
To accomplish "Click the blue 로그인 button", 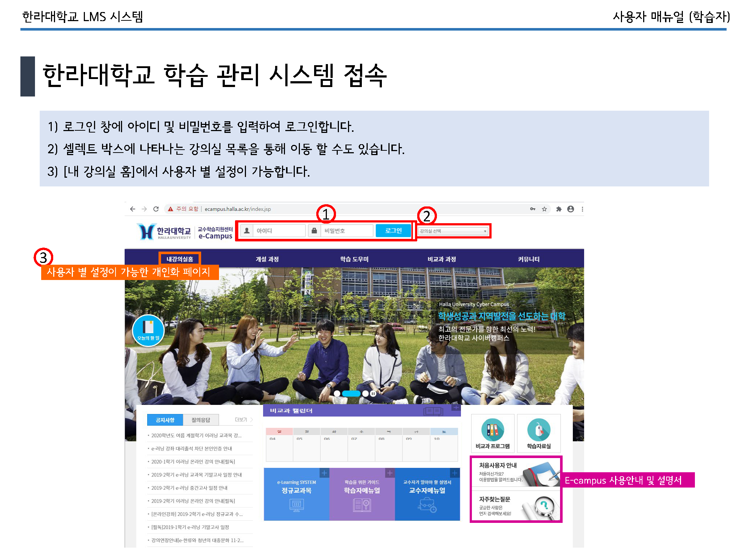I will [393, 231].
